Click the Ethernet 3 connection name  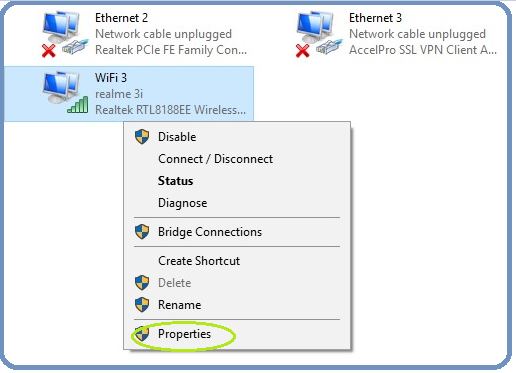pyautogui.click(x=375, y=18)
